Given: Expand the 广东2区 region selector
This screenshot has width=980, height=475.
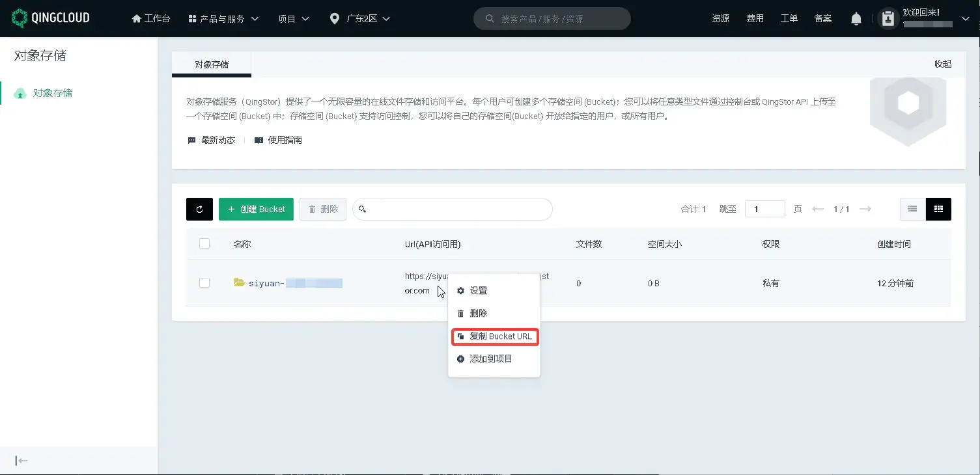Looking at the screenshot, I should pyautogui.click(x=360, y=18).
